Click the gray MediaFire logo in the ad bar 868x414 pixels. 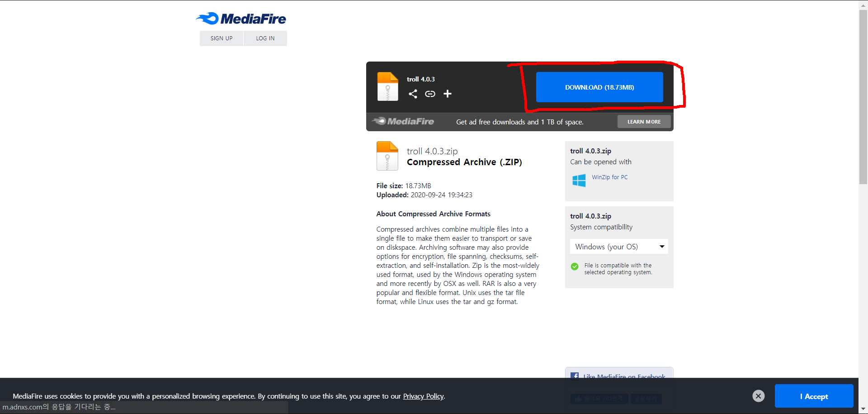coord(403,121)
